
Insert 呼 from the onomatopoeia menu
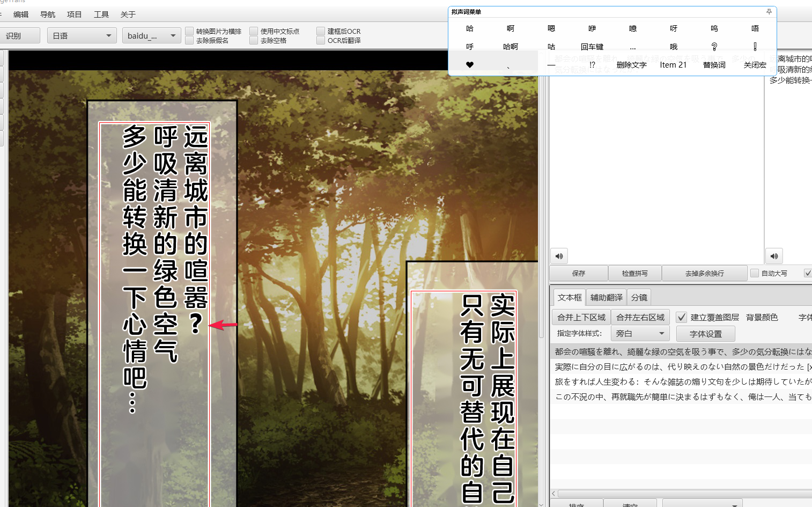[470, 47]
